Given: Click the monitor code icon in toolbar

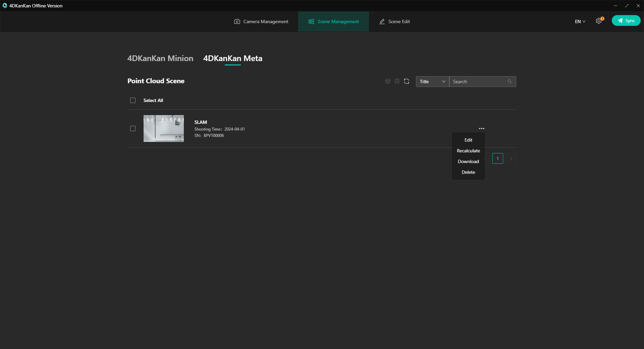Looking at the screenshot, I should tap(388, 81).
